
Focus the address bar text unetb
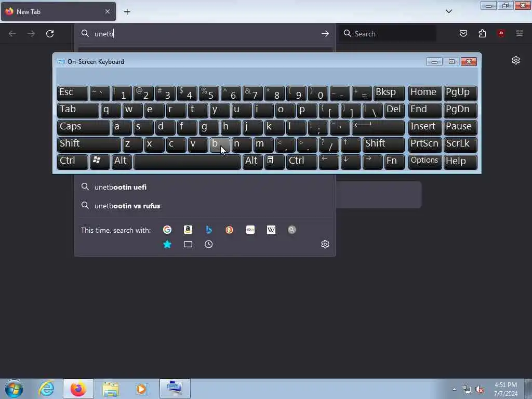[x=104, y=34]
